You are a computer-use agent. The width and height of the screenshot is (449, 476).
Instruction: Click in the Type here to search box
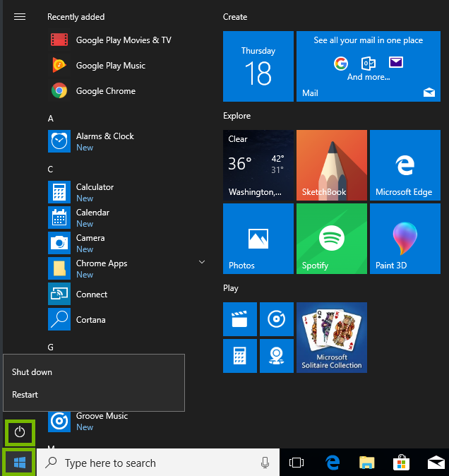(x=157, y=463)
